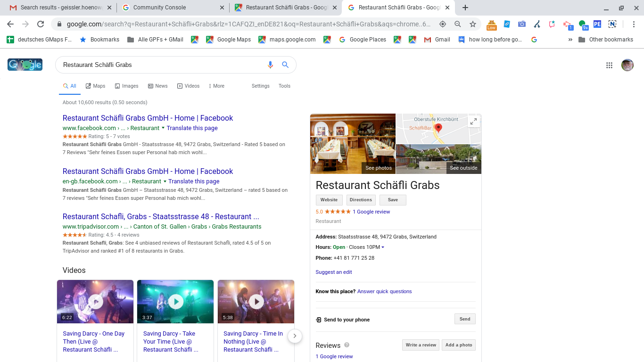Click the blue link extension icon
The width and height of the screenshot is (644, 362).
pos(507,24)
